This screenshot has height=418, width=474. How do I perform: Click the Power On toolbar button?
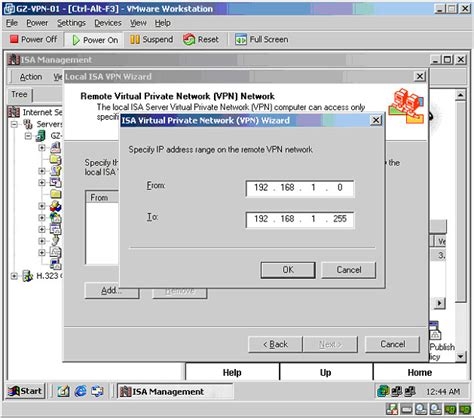click(x=95, y=40)
